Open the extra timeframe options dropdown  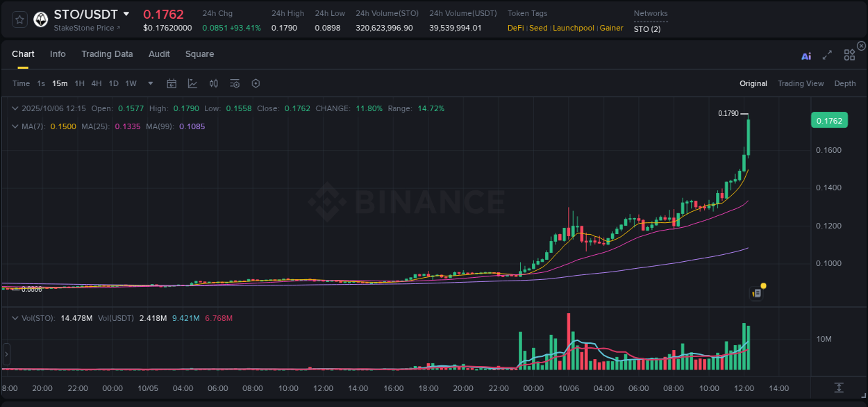pos(149,83)
